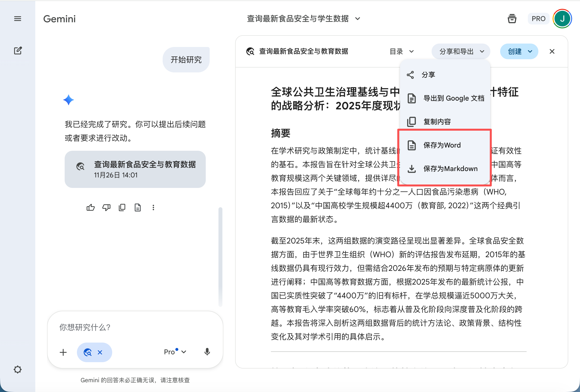Viewport: 580px width, 392px height.
Task: Select 保存为Word menu item
Action: 442,145
